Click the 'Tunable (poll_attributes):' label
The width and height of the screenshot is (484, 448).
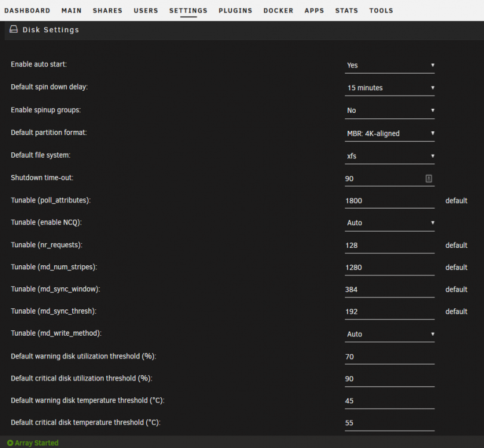[x=51, y=200]
